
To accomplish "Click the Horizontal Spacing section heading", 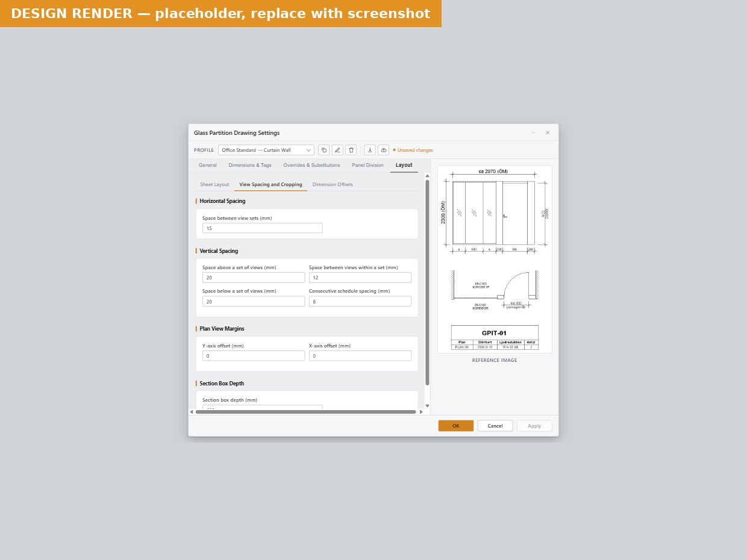I will 222,201.
